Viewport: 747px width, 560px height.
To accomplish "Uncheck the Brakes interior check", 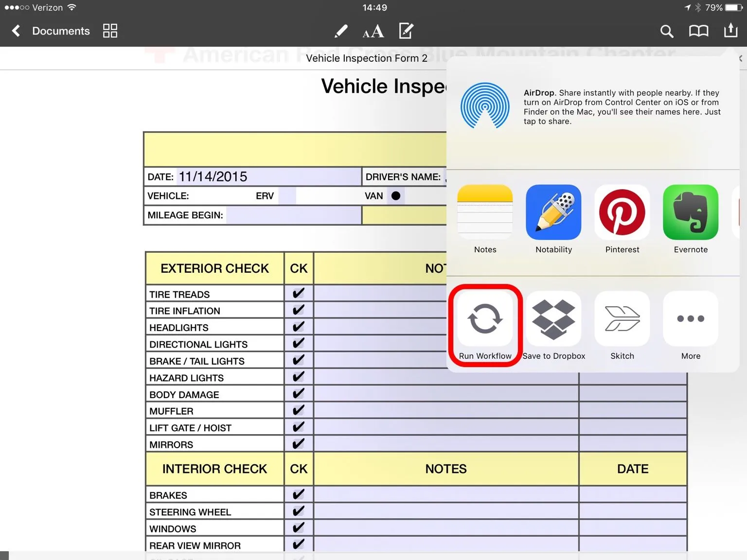I will [x=298, y=494].
